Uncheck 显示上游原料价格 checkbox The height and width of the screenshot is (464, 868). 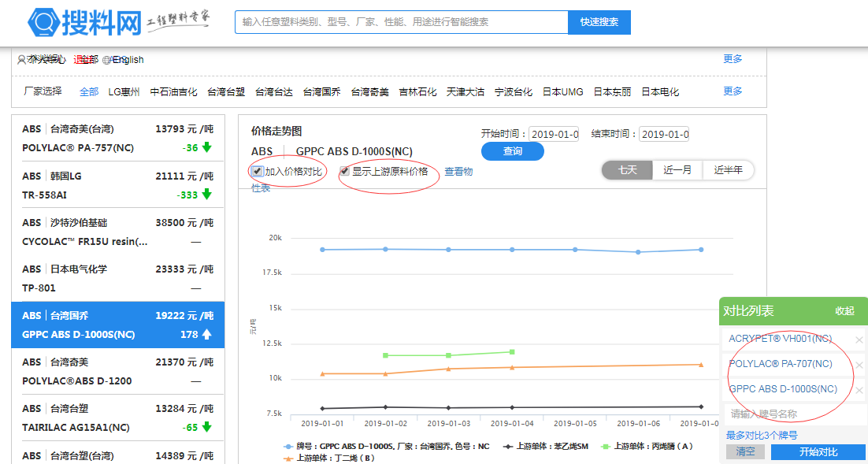click(345, 171)
